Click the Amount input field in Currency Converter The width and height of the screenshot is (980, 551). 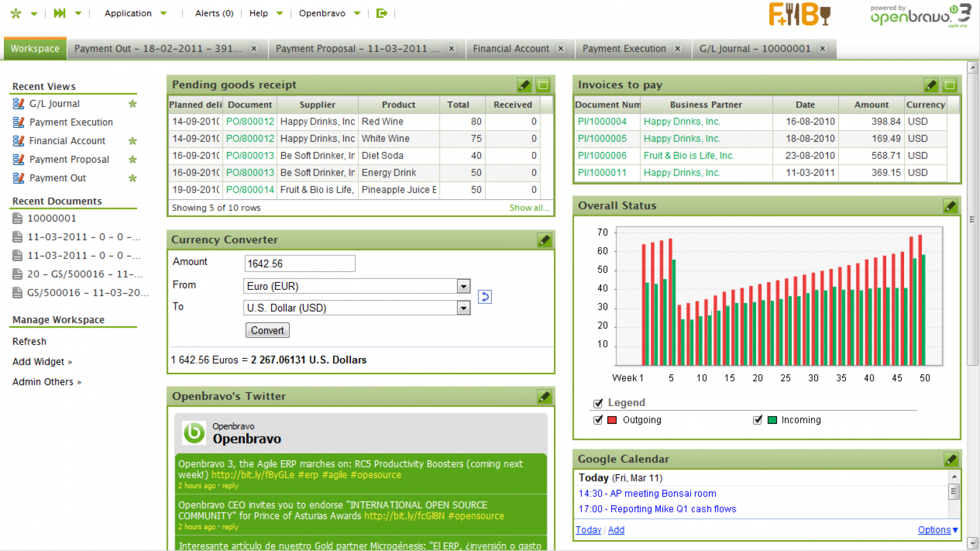click(x=300, y=263)
